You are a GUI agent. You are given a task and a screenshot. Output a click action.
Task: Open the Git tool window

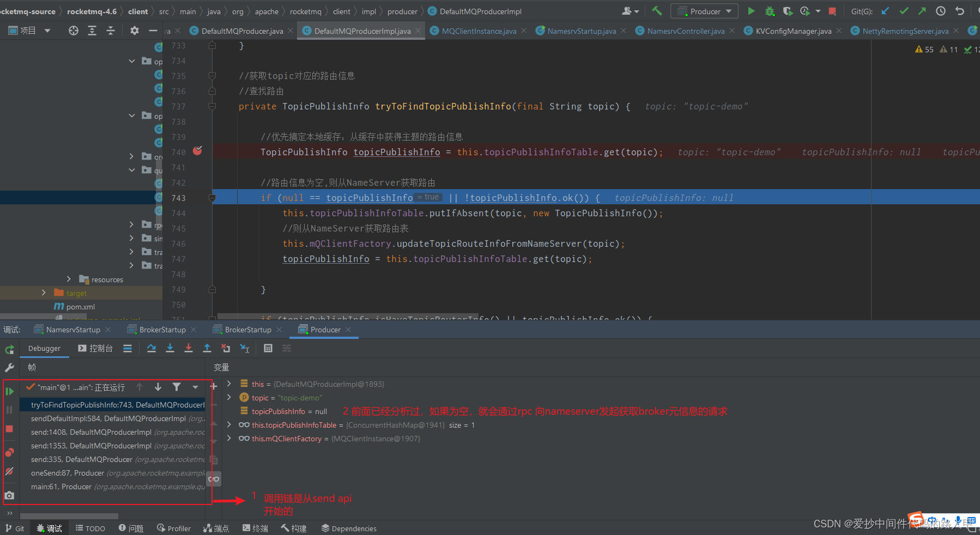[15, 528]
